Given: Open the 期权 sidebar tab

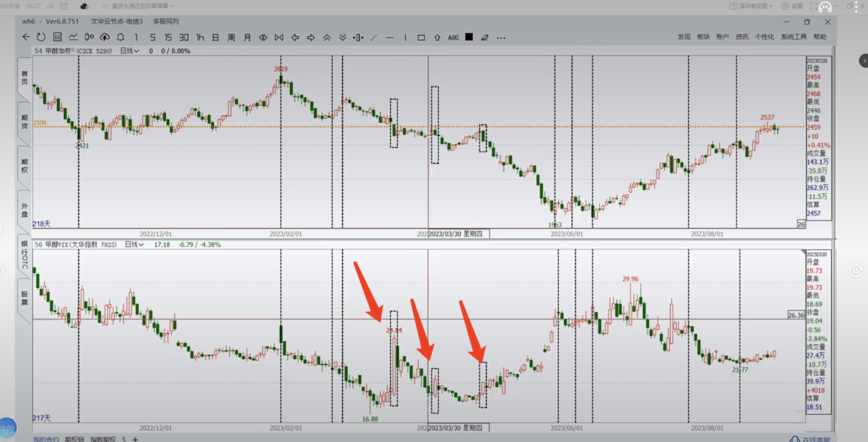Looking at the screenshot, I should pyautogui.click(x=24, y=165).
